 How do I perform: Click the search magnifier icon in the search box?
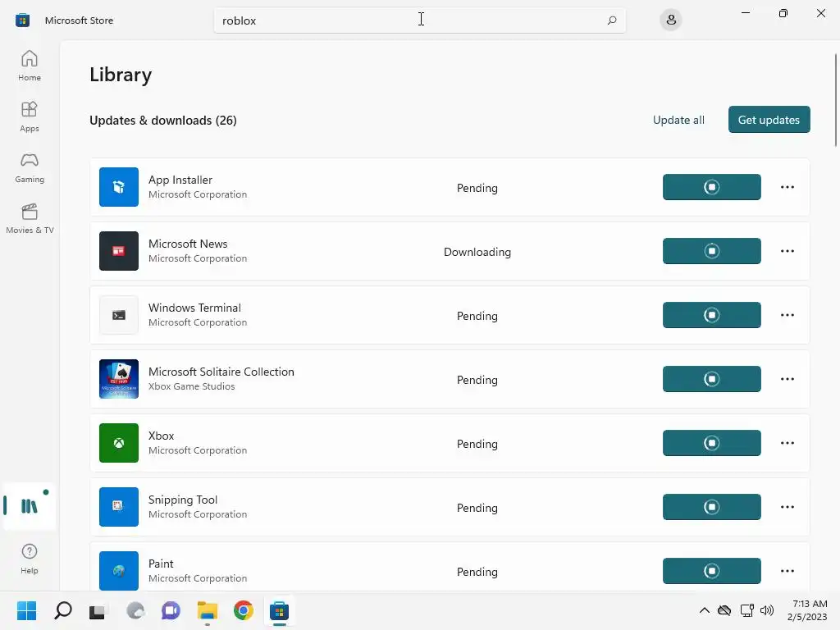click(612, 21)
